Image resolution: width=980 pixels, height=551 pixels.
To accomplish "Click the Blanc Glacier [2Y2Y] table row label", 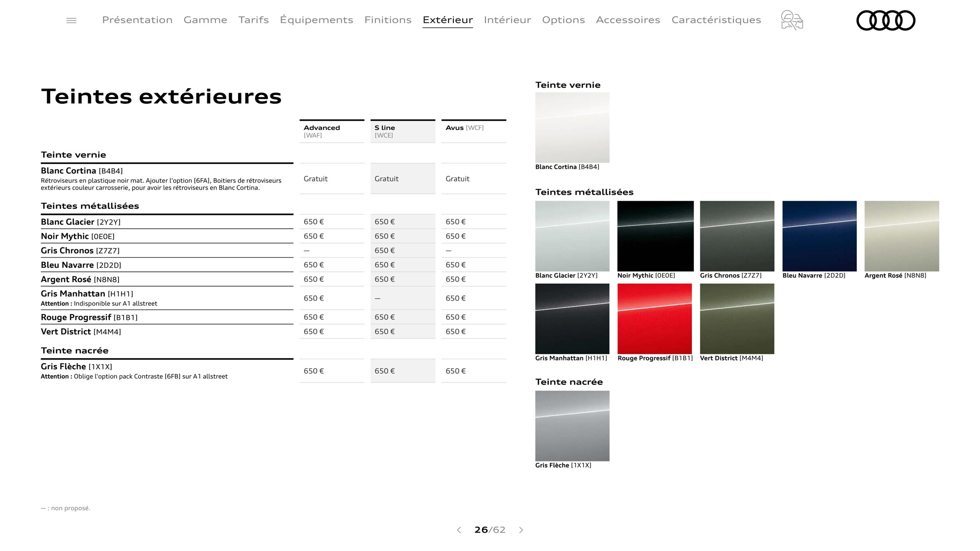I will [x=80, y=222].
